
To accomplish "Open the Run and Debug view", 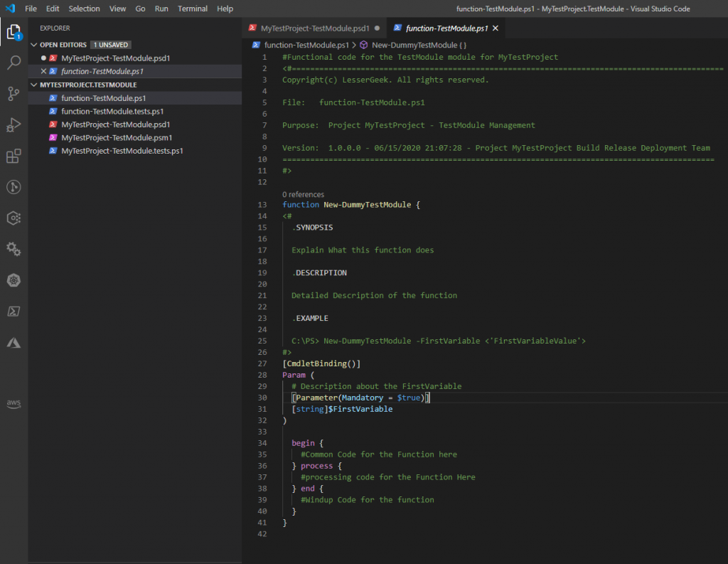I will 14,125.
